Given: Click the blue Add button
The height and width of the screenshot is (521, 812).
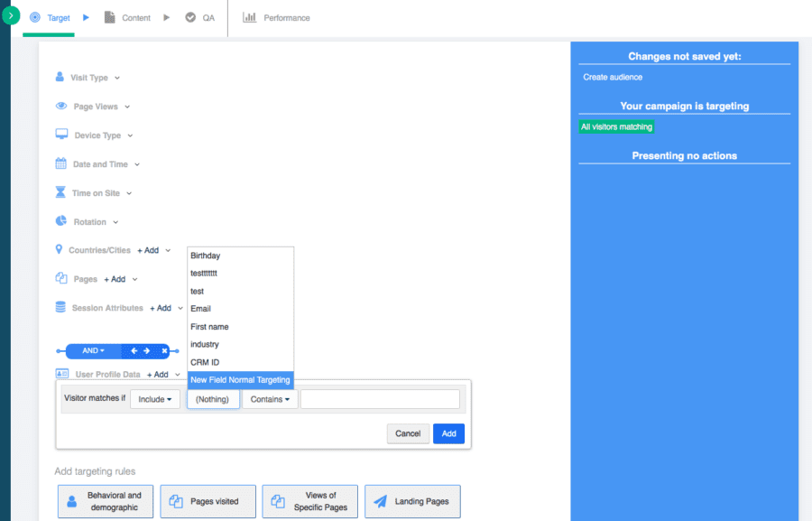Looking at the screenshot, I should [x=448, y=433].
